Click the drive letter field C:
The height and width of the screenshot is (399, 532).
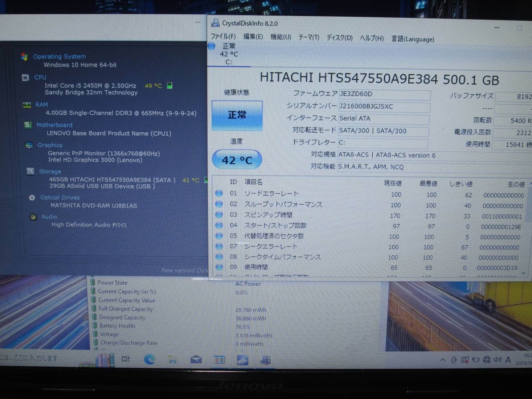tap(383, 143)
